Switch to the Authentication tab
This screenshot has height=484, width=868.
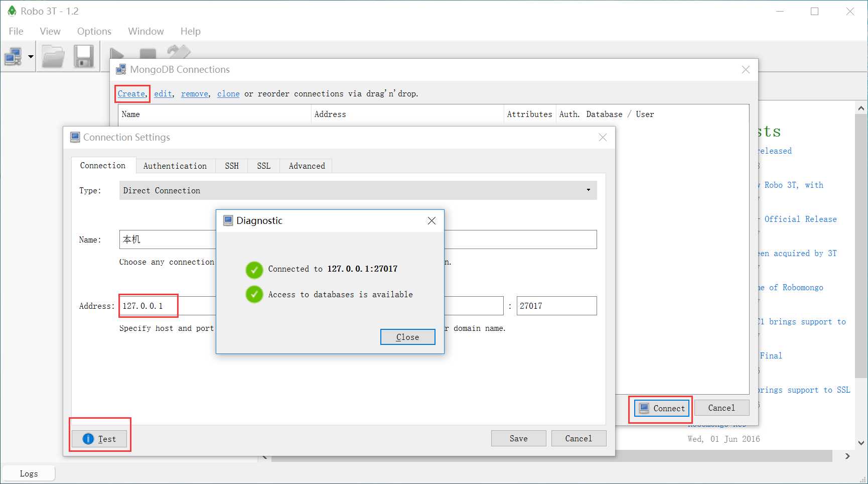[175, 166]
